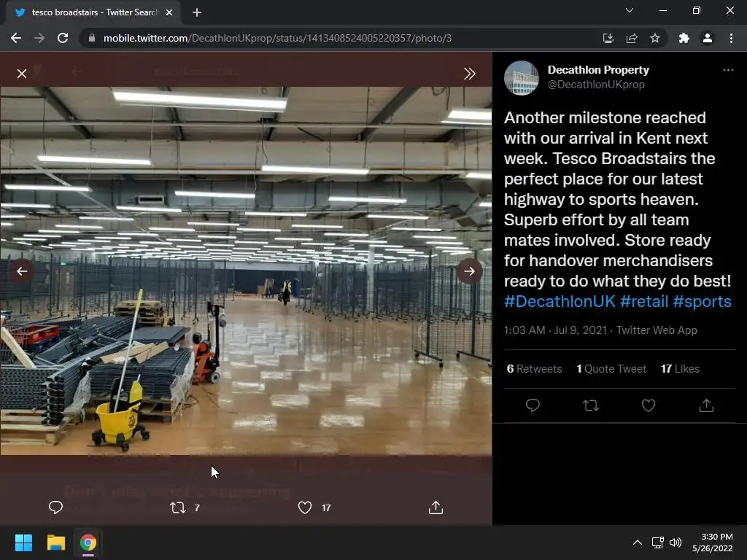Show hidden icons in the system tray

(637, 542)
